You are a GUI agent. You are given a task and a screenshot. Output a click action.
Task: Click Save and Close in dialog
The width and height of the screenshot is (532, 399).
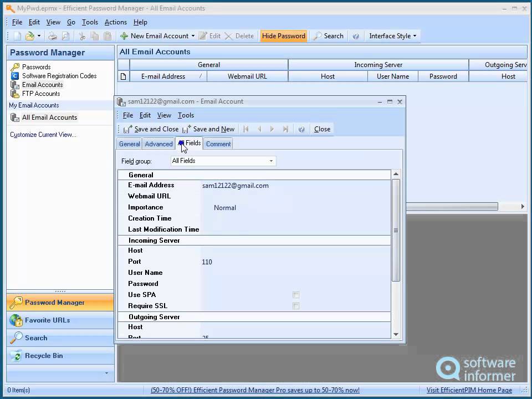coord(151,129)
